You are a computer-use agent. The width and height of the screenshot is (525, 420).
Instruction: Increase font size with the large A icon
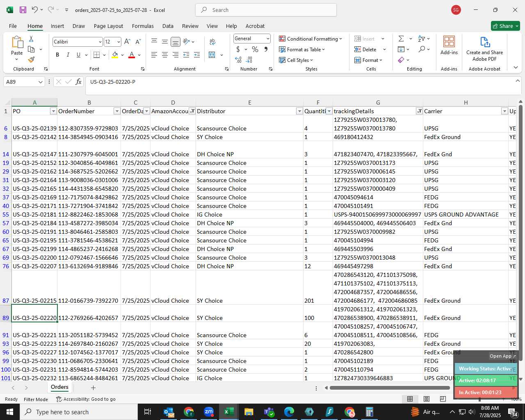click(127, 42)
